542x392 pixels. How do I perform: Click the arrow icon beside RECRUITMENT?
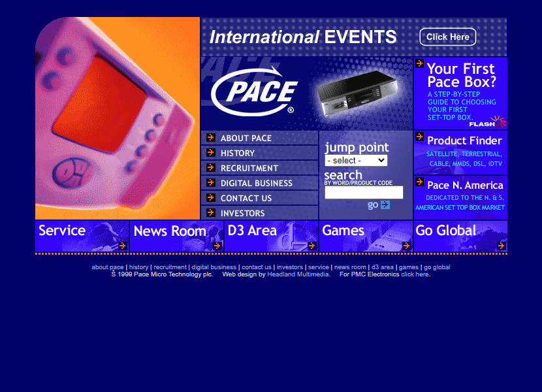[x=211, y=167]
